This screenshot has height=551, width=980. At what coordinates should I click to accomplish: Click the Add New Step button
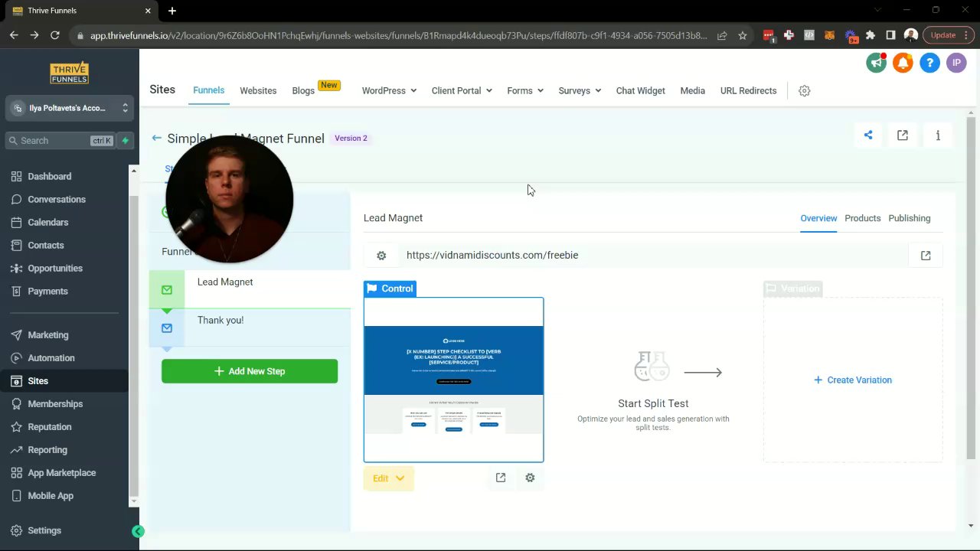[x=250, y=371]
